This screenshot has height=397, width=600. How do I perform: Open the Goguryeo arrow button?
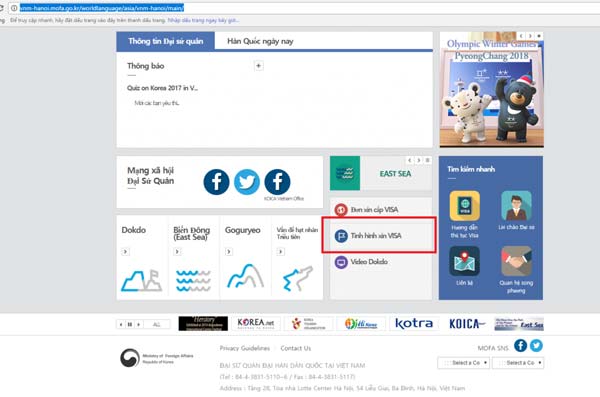click(x=228, y=252)
